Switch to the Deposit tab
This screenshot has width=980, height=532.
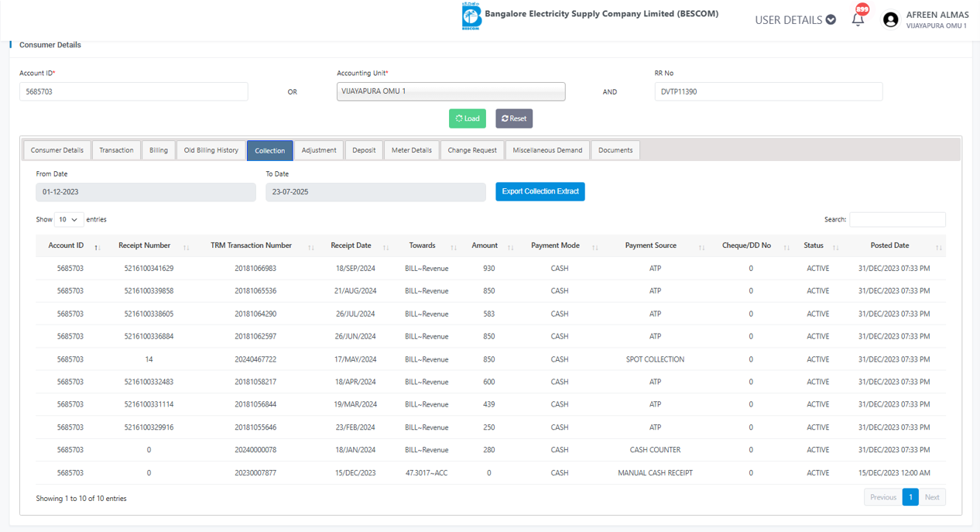click(364, 150)
